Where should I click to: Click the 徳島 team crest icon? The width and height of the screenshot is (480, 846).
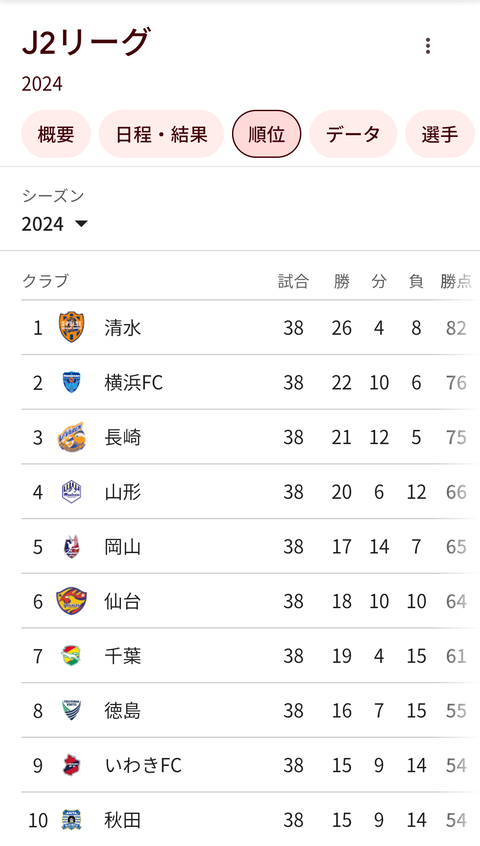(x=72, y=711)
